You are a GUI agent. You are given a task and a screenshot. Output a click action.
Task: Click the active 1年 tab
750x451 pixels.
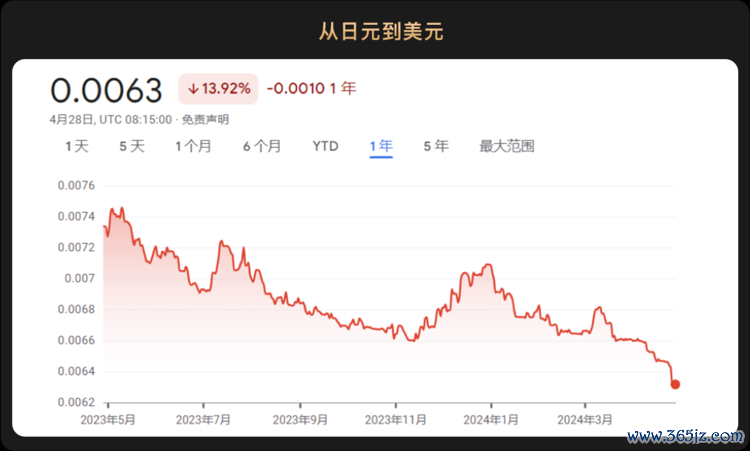click(x=380, y=146)
